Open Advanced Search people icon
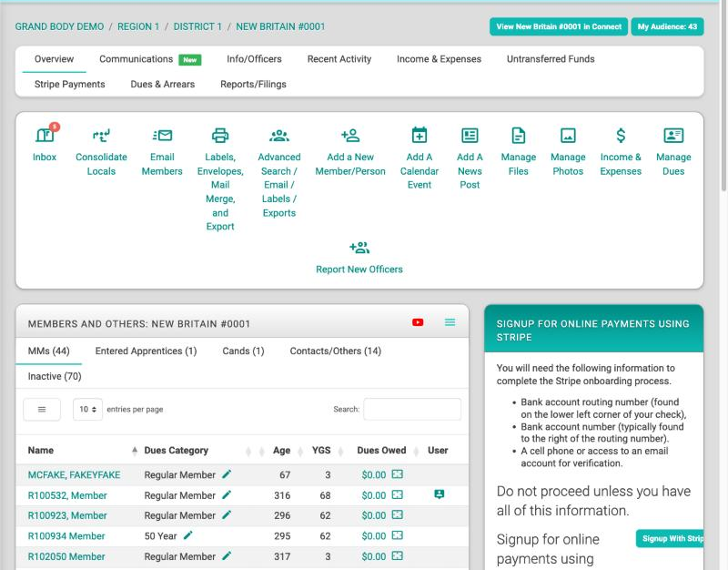 (279, 135)
